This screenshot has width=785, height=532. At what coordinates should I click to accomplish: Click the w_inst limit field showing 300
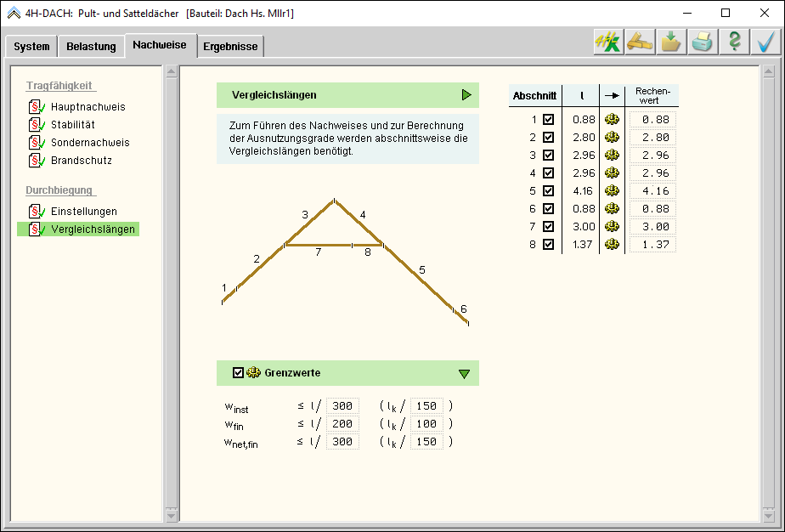342,406
